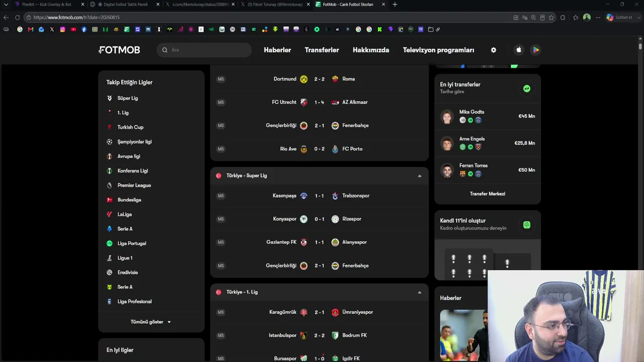Image resolution: width=644 pixels, height=362 pixels.
Task: Switch to Digital Futbol Taktik Paneli tab
Action: click(x=124, y=5)
